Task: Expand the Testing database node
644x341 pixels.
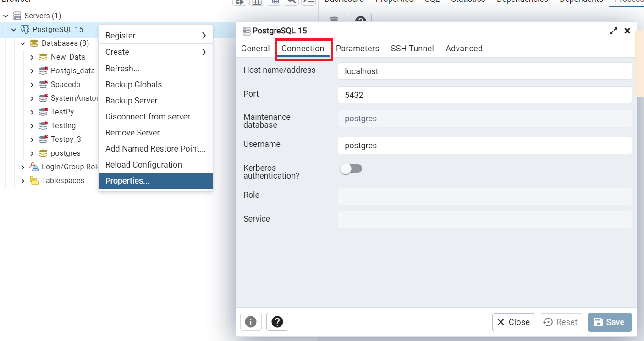Action: 32,126
